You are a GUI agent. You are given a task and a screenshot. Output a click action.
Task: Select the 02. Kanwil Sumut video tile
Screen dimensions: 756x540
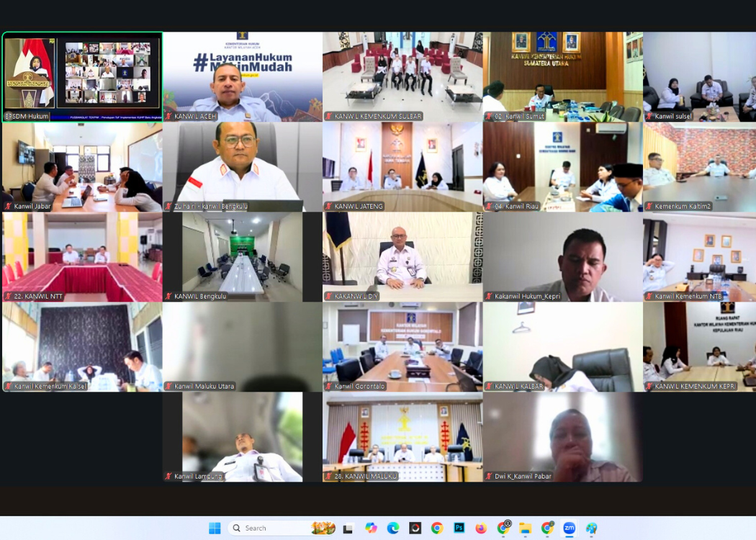click(x=562, y=76)
